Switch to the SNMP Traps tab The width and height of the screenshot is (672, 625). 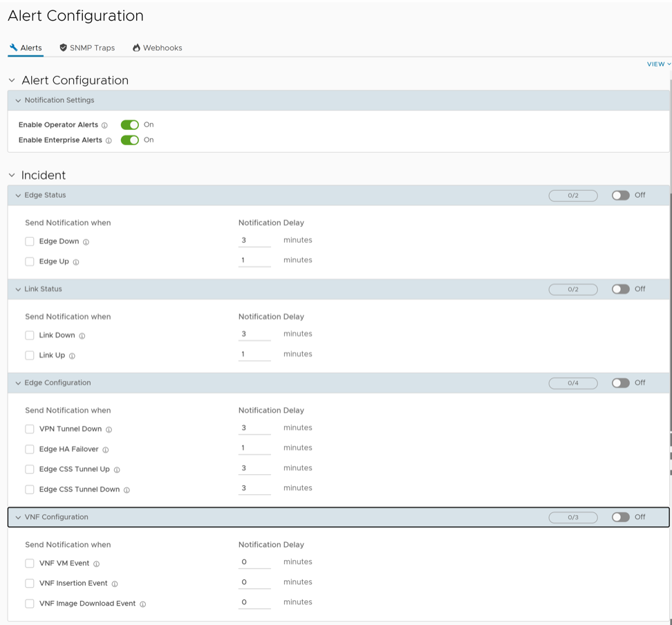click(87, 48)
